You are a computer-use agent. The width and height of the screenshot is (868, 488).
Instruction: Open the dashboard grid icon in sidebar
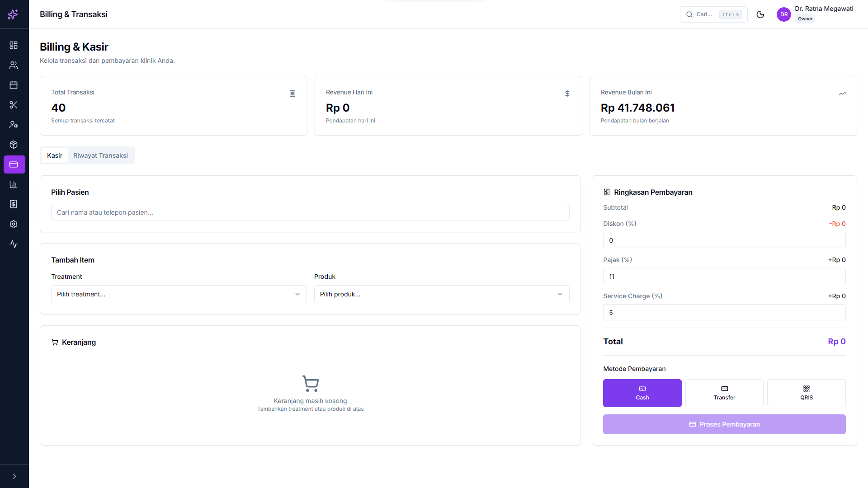[14, 45]
